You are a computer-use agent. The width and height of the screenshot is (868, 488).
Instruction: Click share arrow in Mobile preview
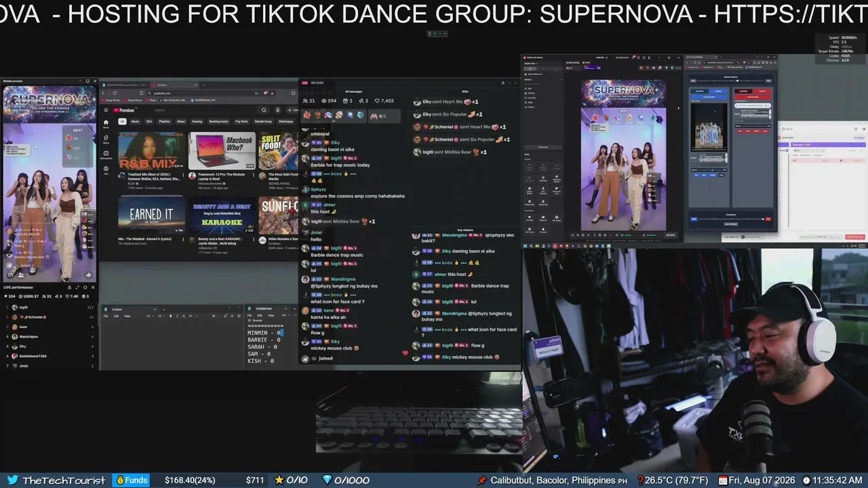(x=88, y=275)
